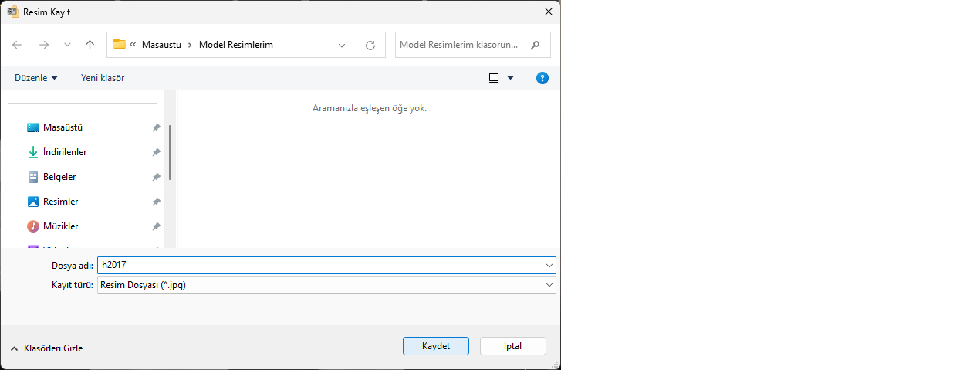This screenshot has width=980, height=370.
Task: Expand the address bar history chevron
Action: coord(342,45)
